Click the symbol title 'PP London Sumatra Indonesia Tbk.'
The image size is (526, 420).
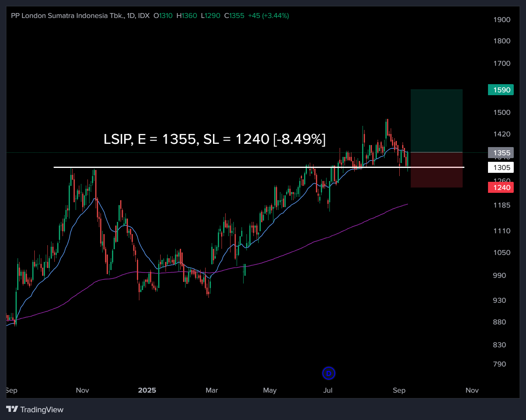tap(68, 16)
